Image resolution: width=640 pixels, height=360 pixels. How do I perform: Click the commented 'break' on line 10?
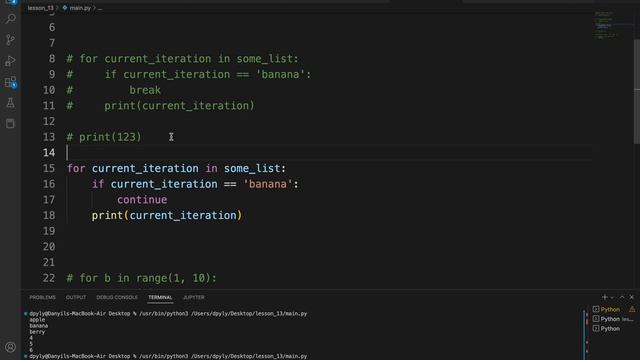pos(145,90)
